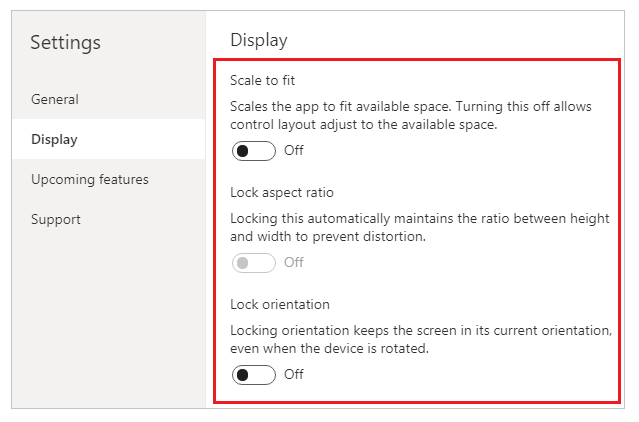This screenshot has height=422, width=639.
Task: Click the Off label beside Lock orientation toggle
Action: tap(293, 374)
